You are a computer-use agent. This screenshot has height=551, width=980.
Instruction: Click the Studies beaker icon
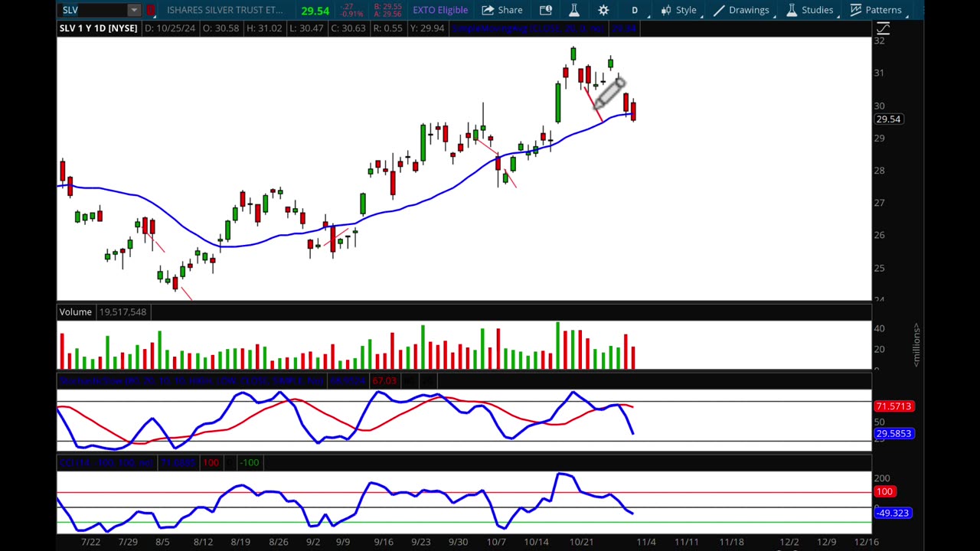tap(792, 10)
